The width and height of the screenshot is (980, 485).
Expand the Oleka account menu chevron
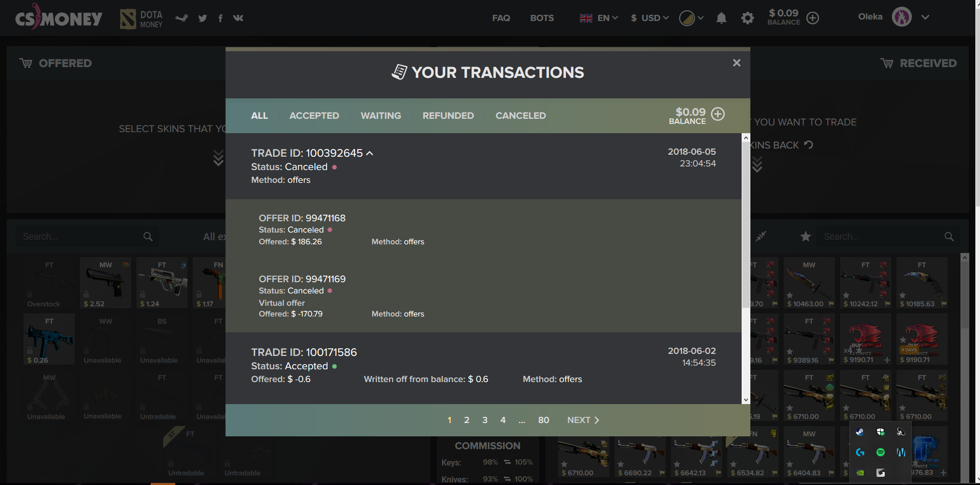[925, 17]
